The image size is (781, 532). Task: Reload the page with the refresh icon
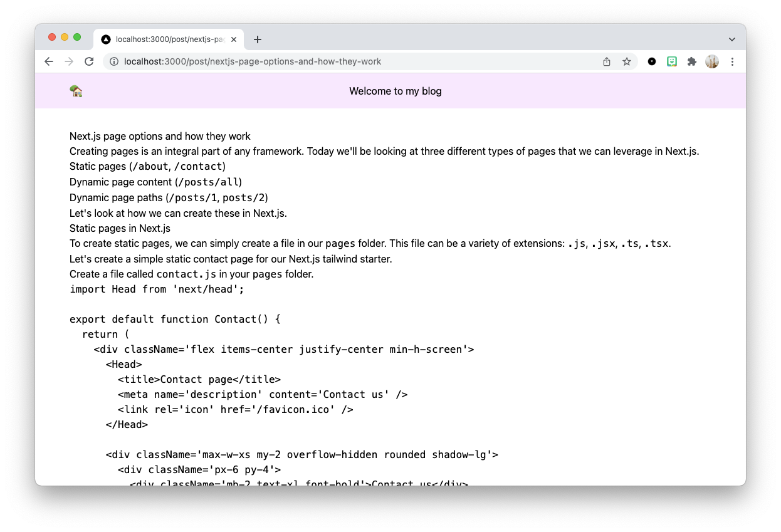pos(89,61)
